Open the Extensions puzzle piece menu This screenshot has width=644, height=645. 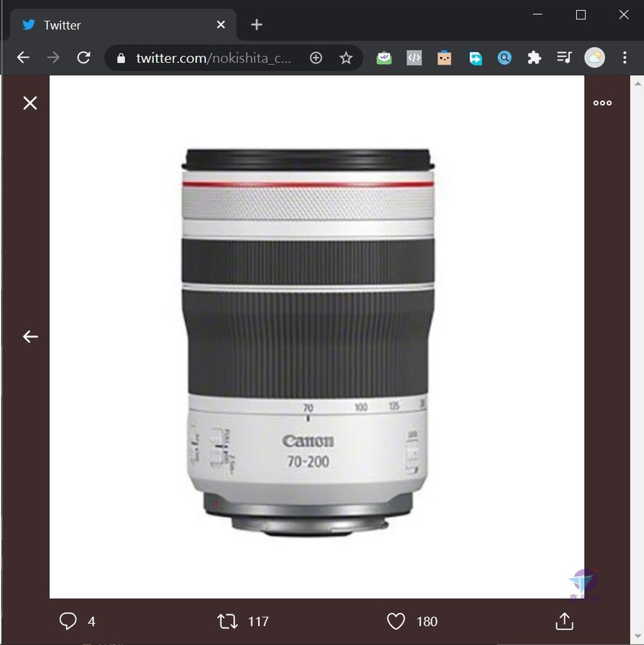534,58
